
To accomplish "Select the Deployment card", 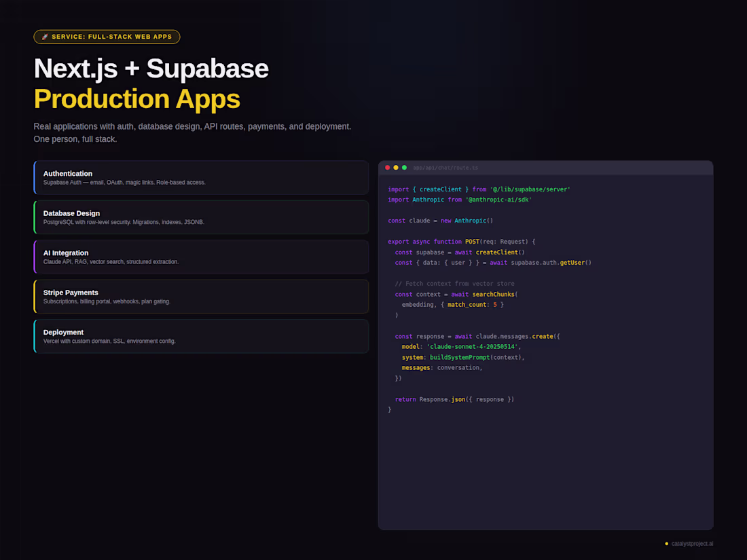I will pos(201,336).
